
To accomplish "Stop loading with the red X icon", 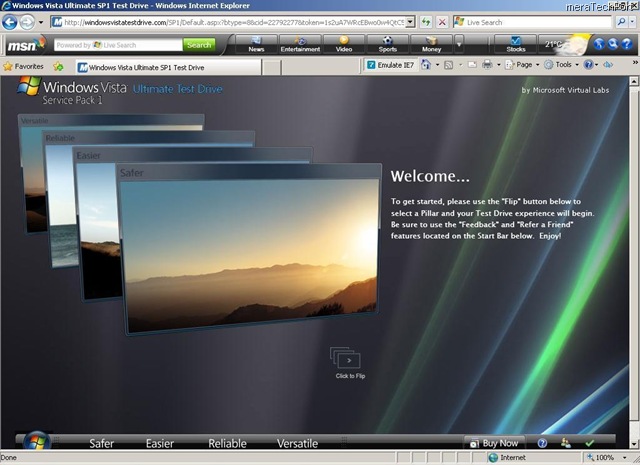I will 442,22.
